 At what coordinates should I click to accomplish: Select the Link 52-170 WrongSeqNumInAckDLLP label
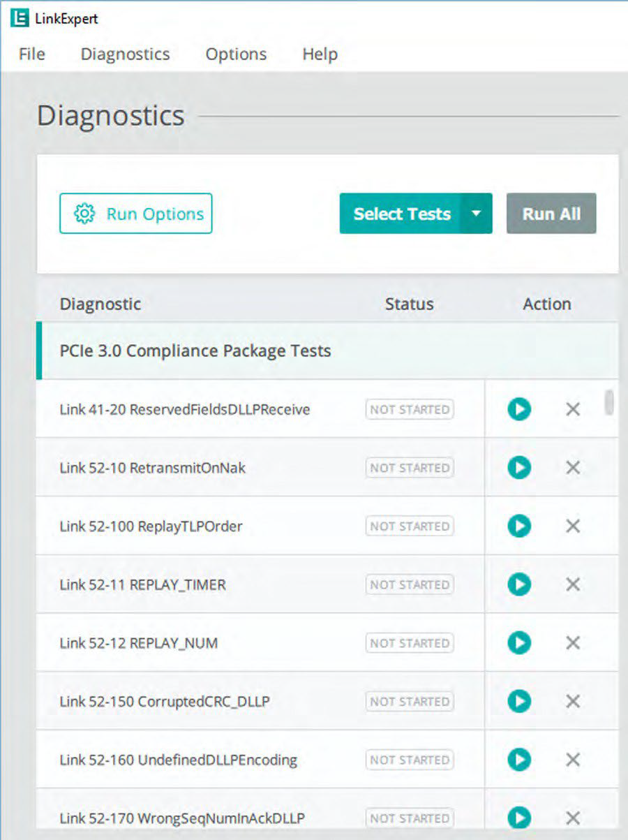pyautogui.click(x=182, y=818)
